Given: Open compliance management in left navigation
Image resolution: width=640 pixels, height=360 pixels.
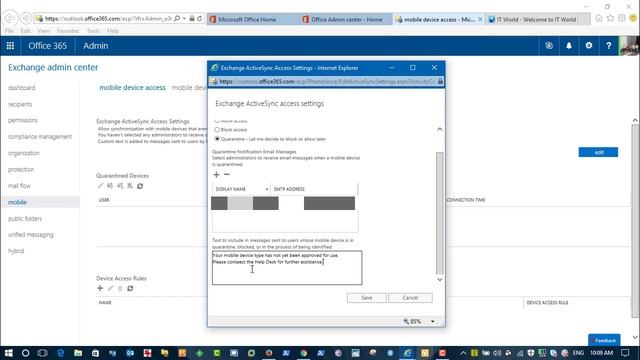Looking at the screenshot, I should pyautogui.click(x=40, y=137).
